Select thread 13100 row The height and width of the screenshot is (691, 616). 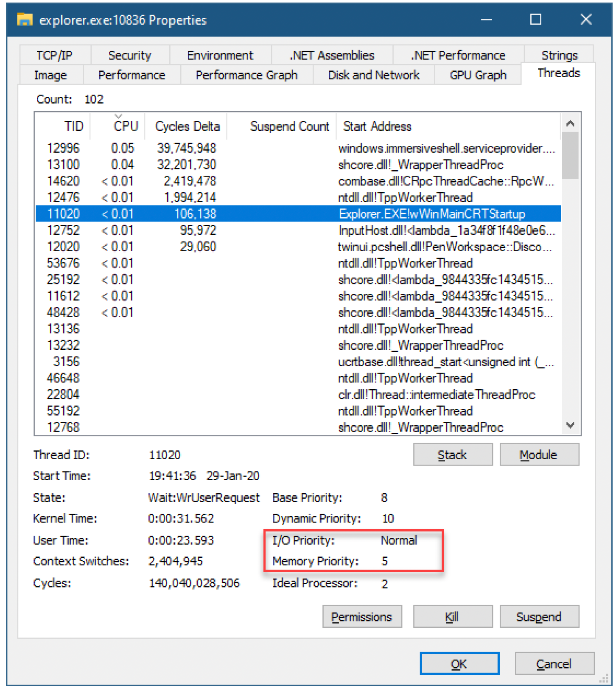[298, 165]
